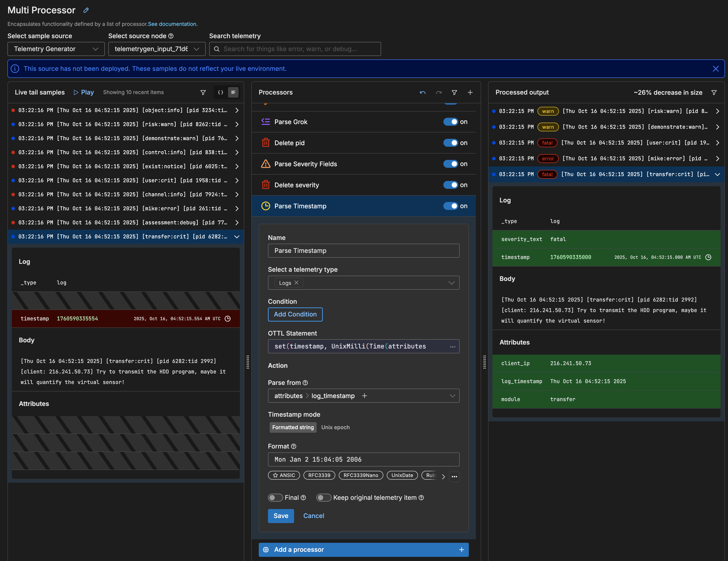Open the filter icon in Live tail samples
Screen dimensions: 728x561
tap(203, 92)
